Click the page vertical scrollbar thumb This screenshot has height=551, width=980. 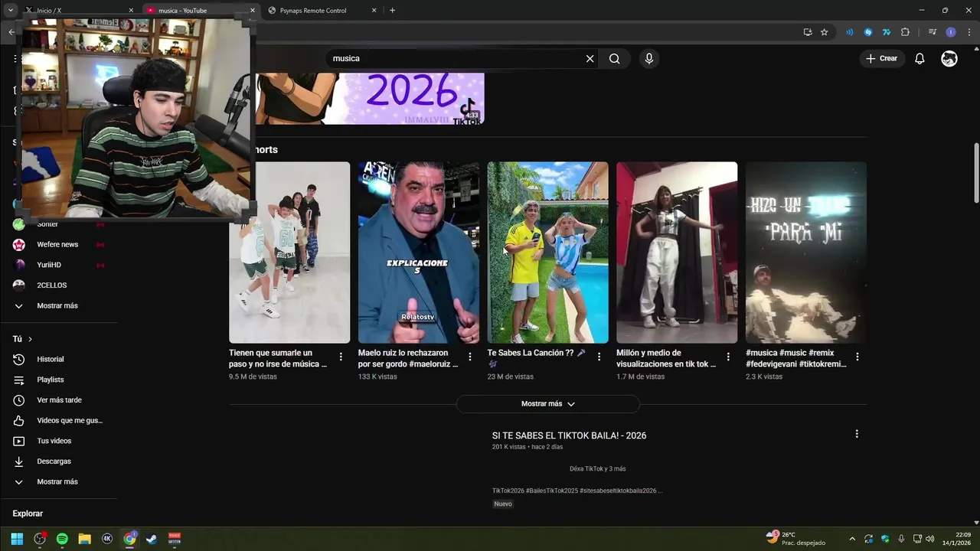click(975, 174)
